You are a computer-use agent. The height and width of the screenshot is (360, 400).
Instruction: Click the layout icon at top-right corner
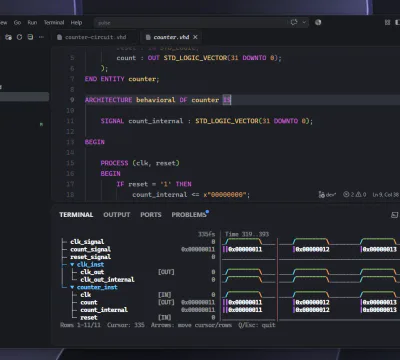tap(387, 22)
